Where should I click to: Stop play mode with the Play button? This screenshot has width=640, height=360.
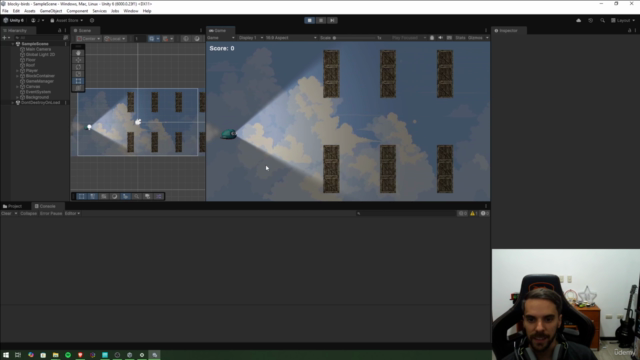pos(309,20)
